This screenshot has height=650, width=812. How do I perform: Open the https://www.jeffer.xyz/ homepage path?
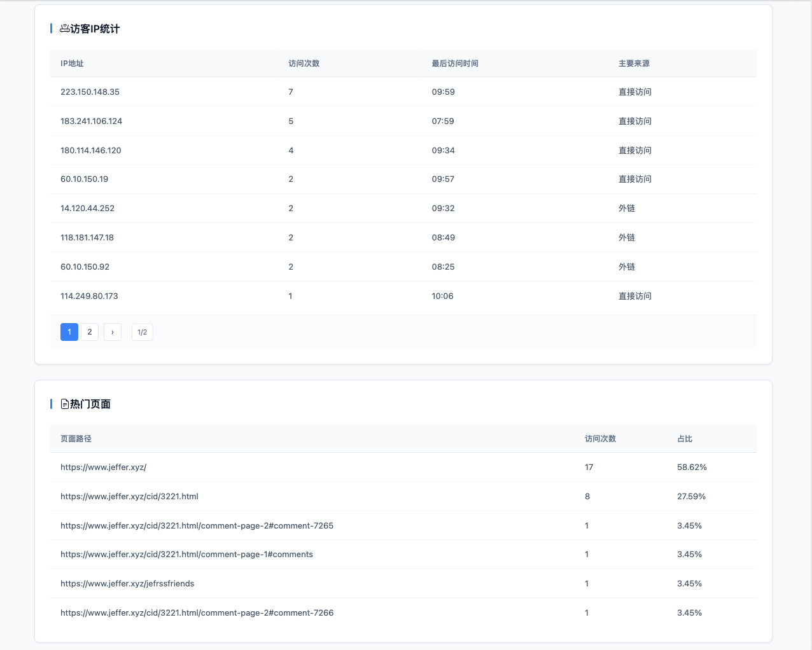103,467
